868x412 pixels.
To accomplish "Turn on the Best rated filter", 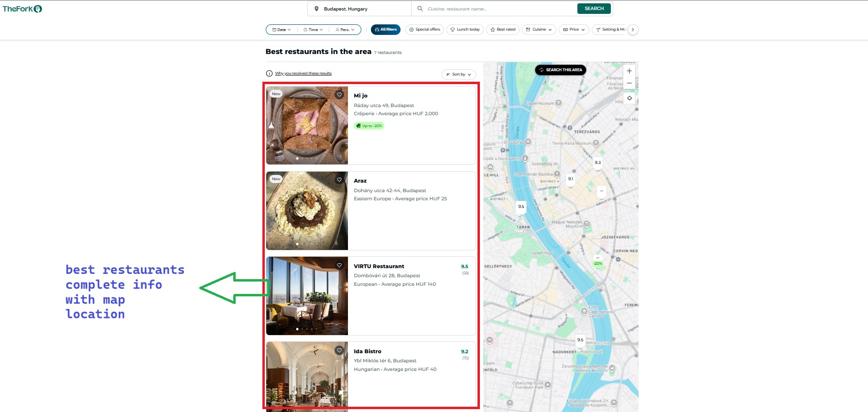I will click(x=503, y=30).
